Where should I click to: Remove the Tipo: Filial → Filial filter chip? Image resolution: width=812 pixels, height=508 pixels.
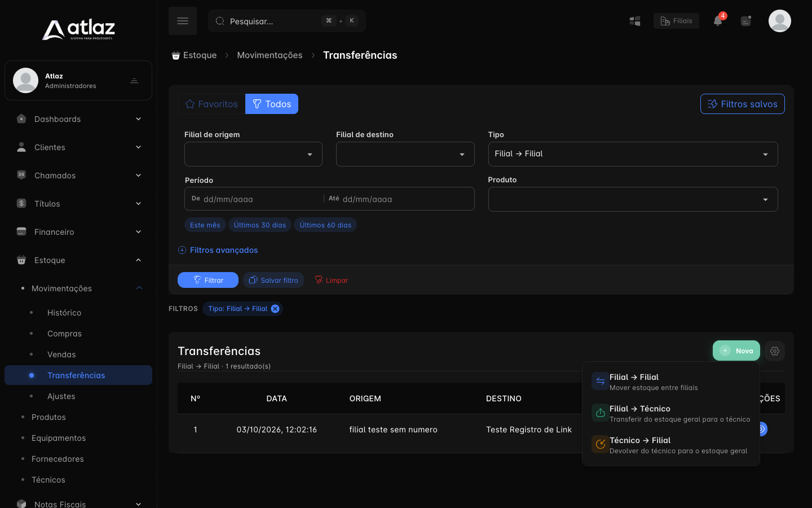point(275,309)
